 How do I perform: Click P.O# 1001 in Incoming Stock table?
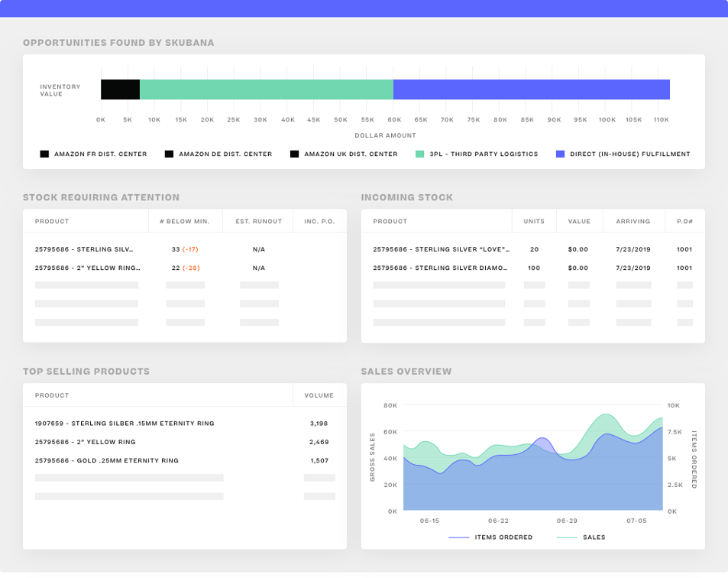click(684, 248)
